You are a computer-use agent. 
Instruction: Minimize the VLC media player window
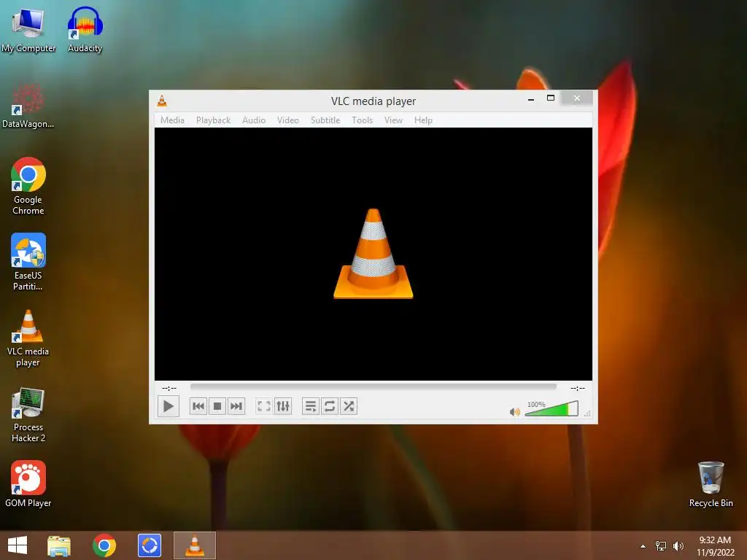point(531,99)
